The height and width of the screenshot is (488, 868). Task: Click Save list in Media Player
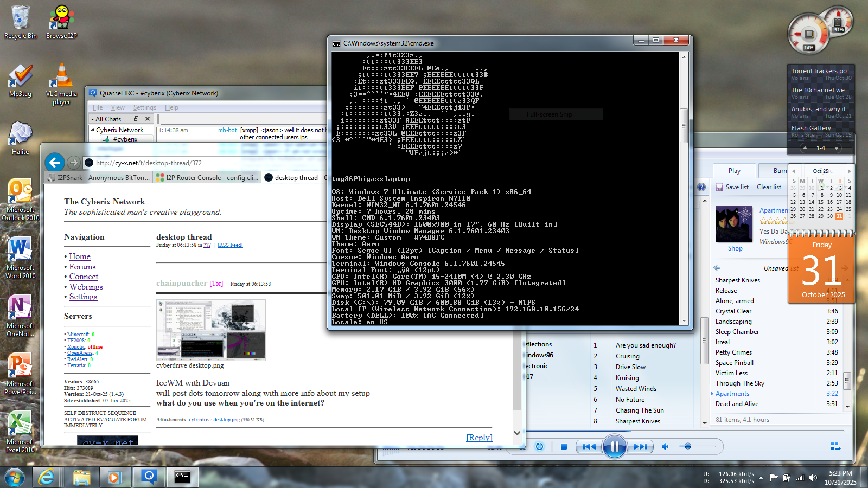click(x=732, y=187)
